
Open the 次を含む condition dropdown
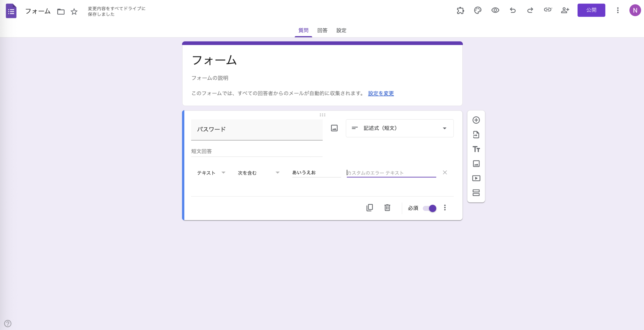[258, 173]
